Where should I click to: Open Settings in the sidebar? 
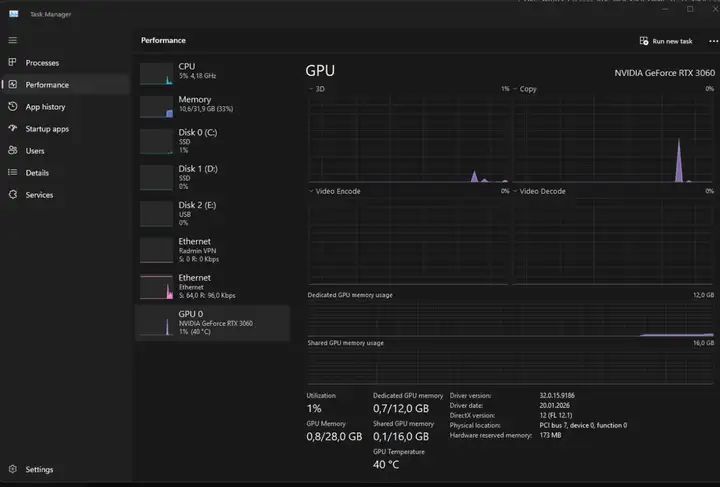pyautogui.click(x=65, y=469)
